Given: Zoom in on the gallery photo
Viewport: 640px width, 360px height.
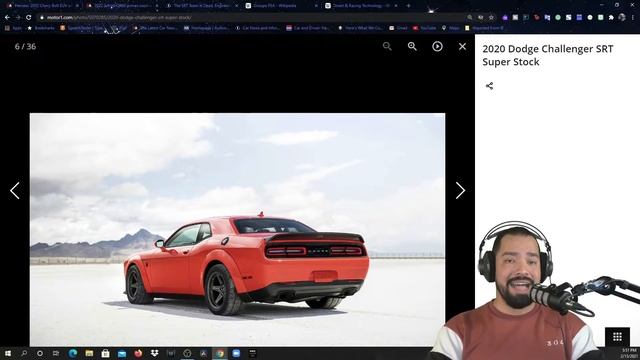Looking at the screenshot, I should pyautogui.click(x=412, y=47).
